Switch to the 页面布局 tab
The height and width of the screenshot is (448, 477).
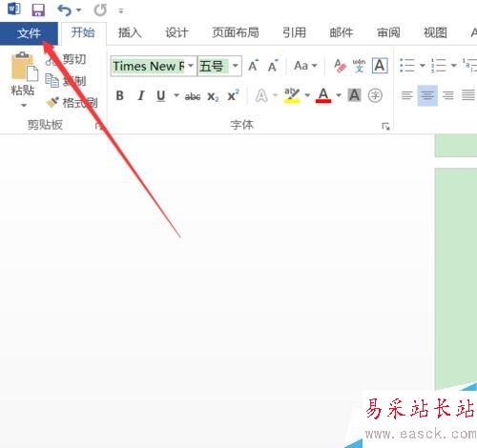pyautogui.click(x=236, y=32)
